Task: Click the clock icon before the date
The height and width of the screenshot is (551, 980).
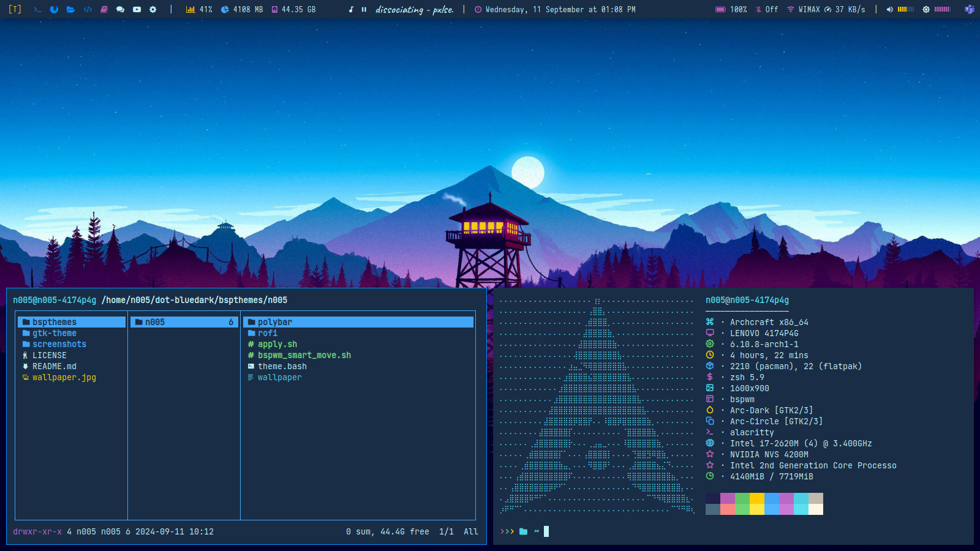Action: [x=478, y=9]
